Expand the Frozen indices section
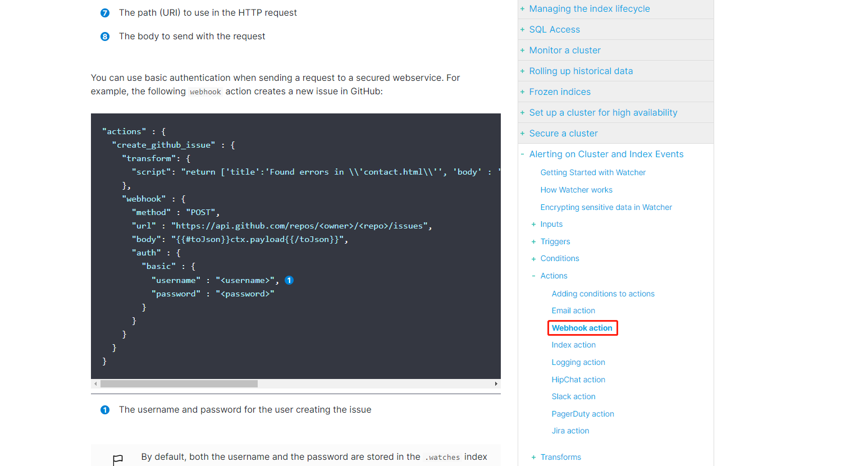The width and height of the screenshot is (868, 466). point(522,92)
